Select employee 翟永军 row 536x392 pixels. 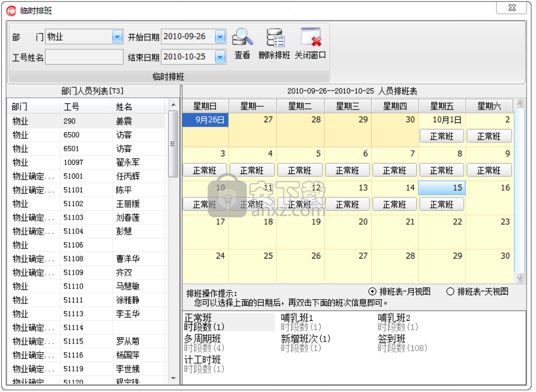point(87,162)
